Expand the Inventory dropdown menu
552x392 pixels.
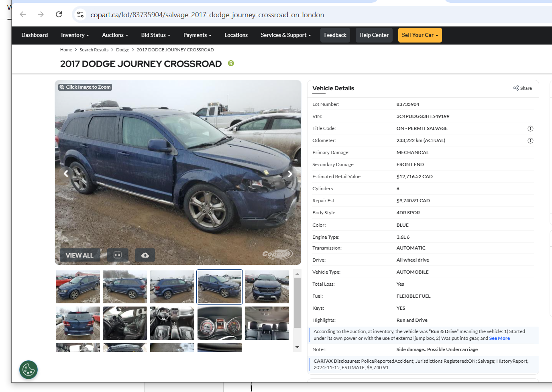[x=75, y=35]
